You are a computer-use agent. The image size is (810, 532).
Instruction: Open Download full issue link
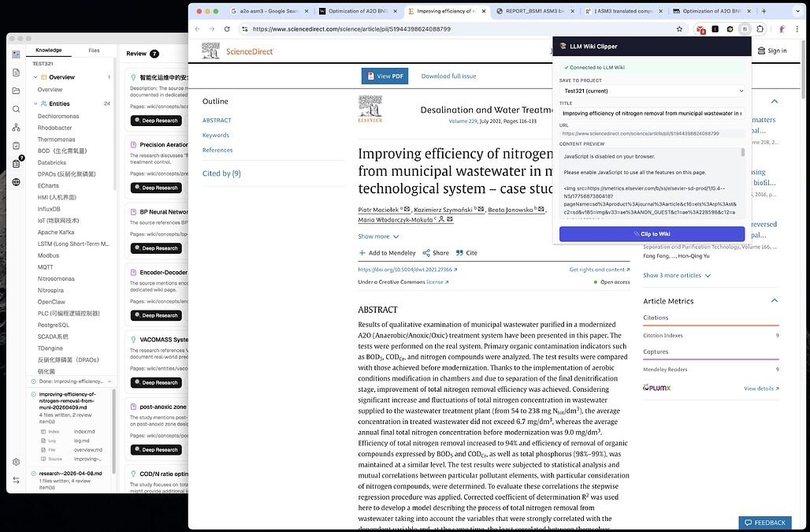pos(448,76)
